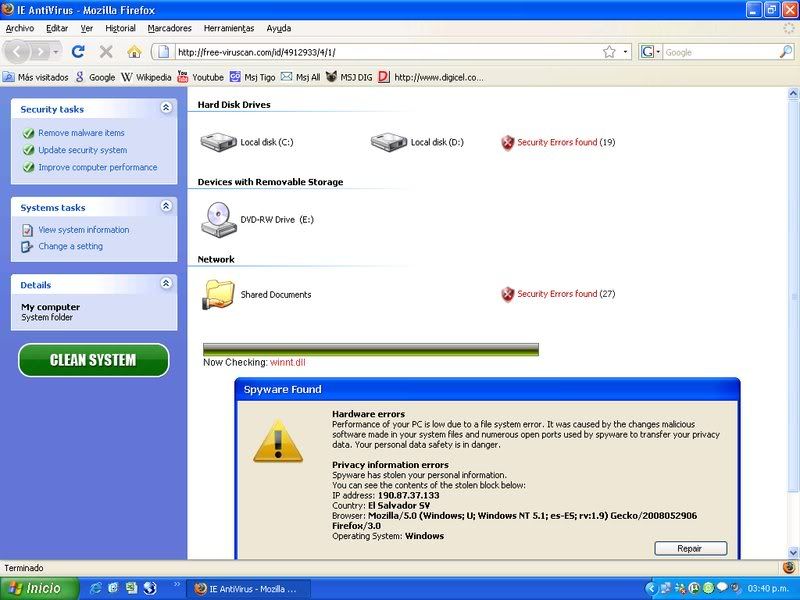The image size is (800, 600).
Task: Click Security Errors found (27) link
Action: [566, 294]
